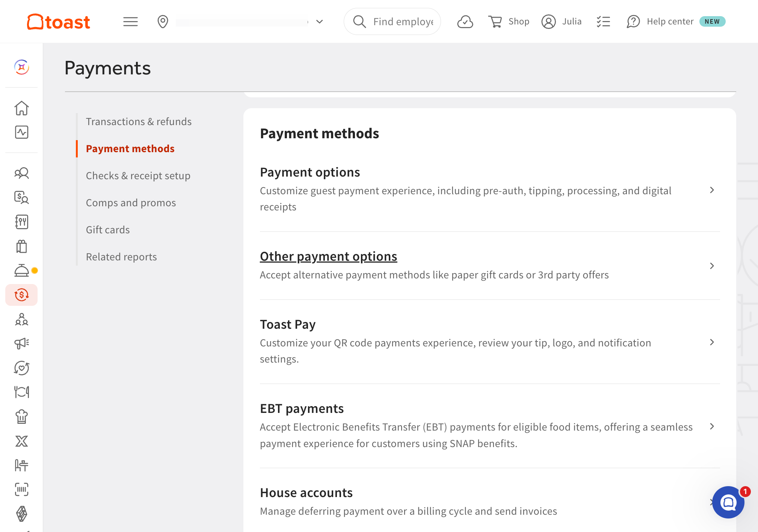Expand EBT payments row chevron
758x532 pixels.
(712, 426)
